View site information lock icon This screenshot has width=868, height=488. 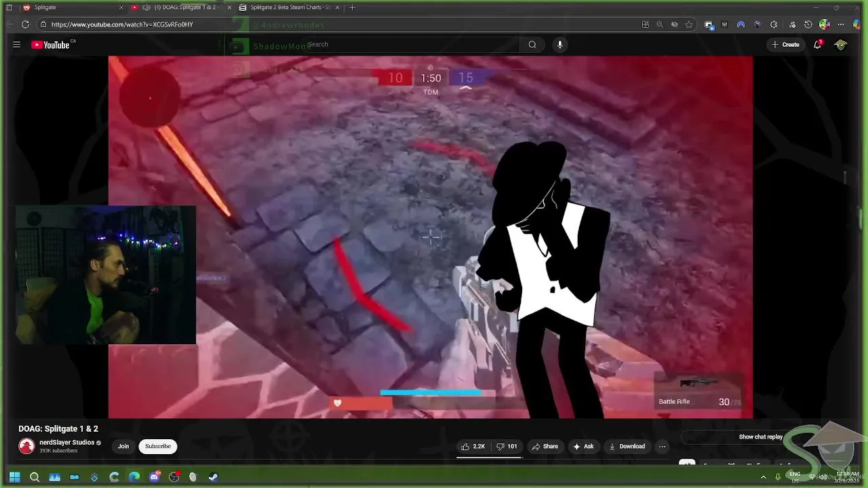click(x=43, y=24)
